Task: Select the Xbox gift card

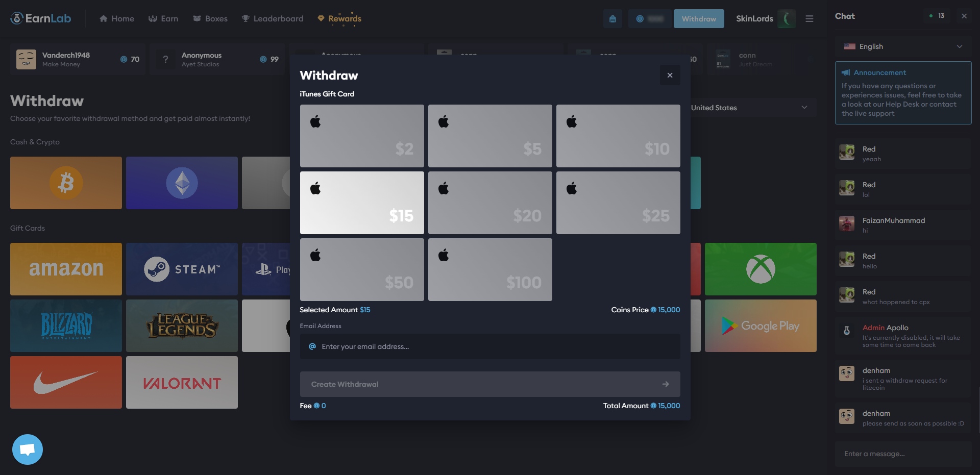Action: [x=761, y=269]
